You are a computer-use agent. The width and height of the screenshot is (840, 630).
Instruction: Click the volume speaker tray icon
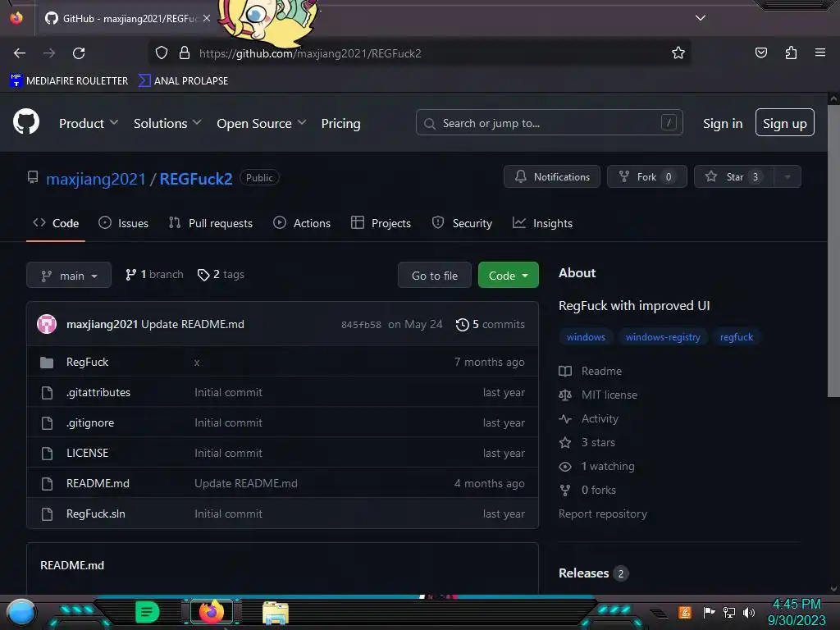point(748,612)
